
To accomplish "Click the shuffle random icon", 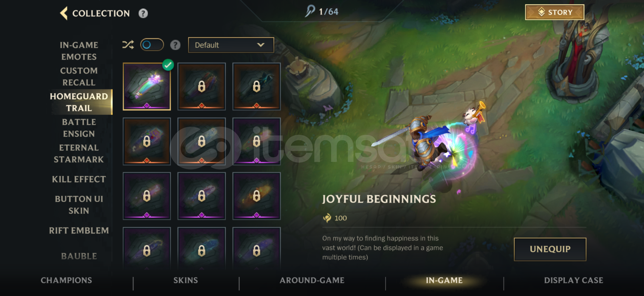I will click(x=128, y=45).
